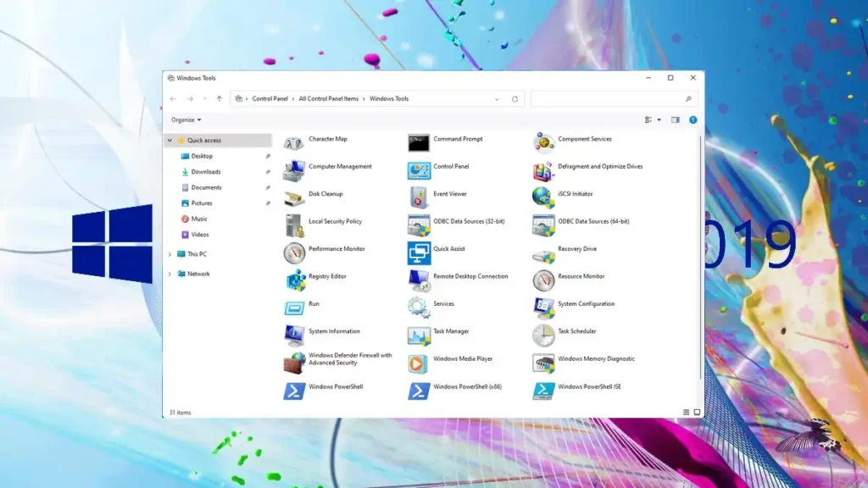The width and height of the screenshot is (868, 488).
Task: Refresh the Windows Tools folder
Action: (515, 99)
